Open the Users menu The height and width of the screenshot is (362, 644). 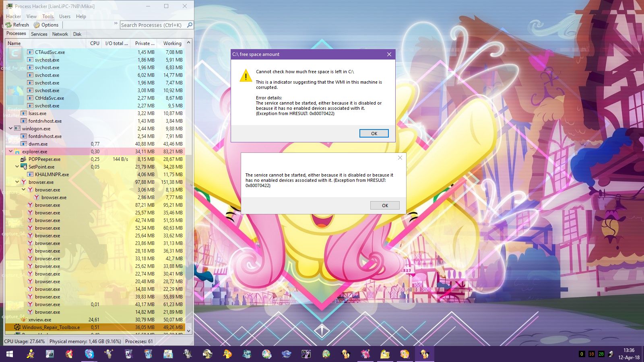point(65,16)
